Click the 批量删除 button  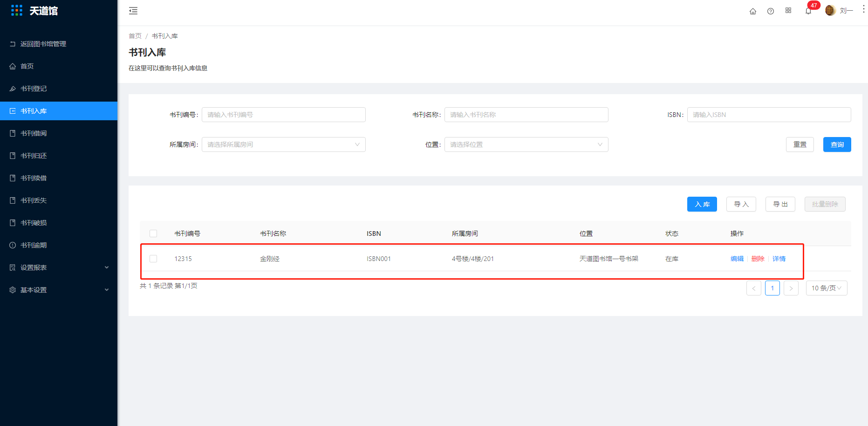[825, 204]
